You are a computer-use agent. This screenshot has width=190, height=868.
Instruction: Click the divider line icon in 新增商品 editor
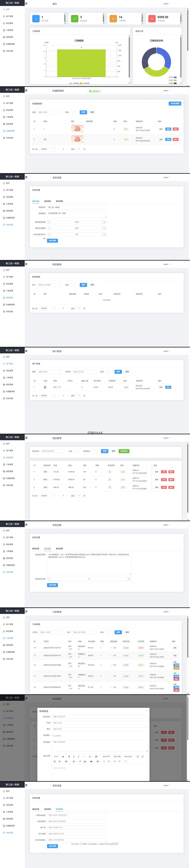[109, 761]
